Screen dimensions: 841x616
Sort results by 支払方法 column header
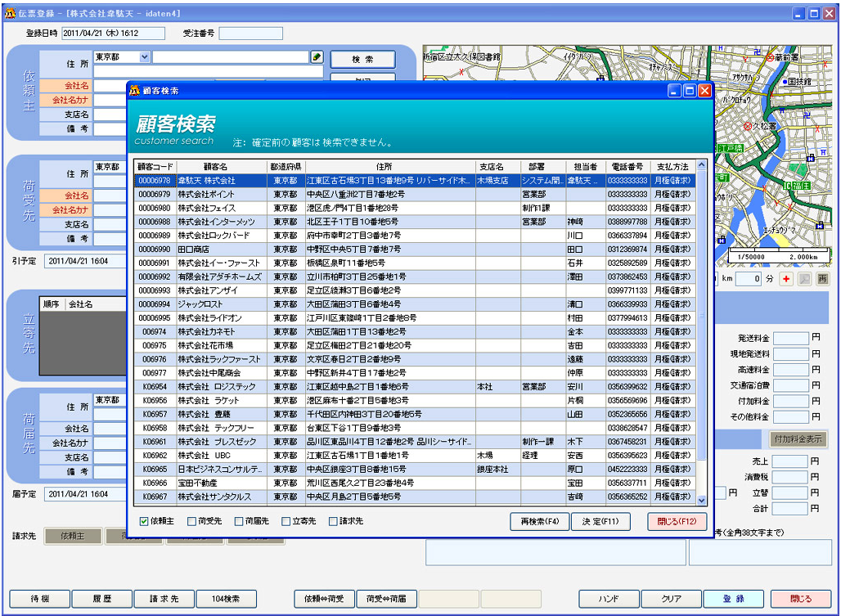tap(672, 166)
